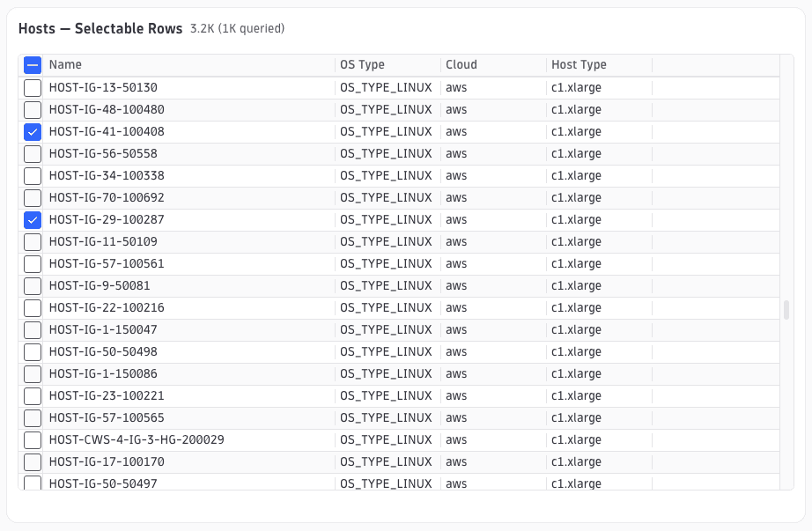Click the name HOST-IG-23-100221
The height and width of the screenshot is (531, 812).
point(107,395)
